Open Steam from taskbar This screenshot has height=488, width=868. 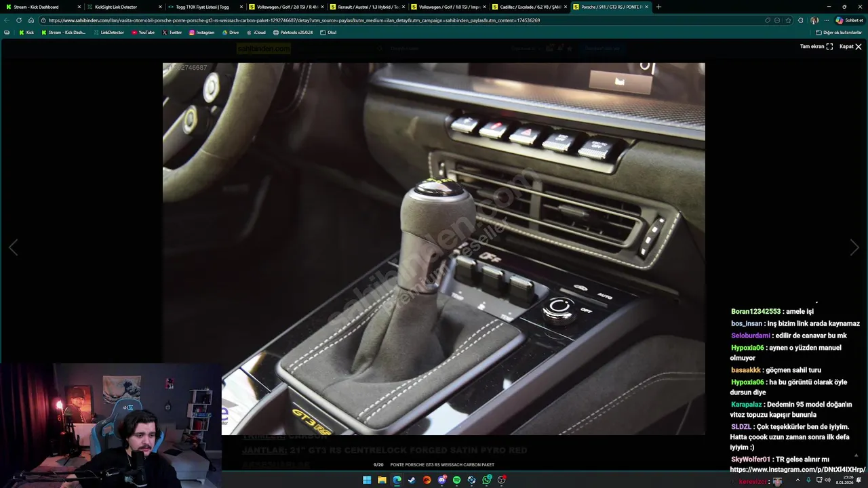(x=412, y=480)
